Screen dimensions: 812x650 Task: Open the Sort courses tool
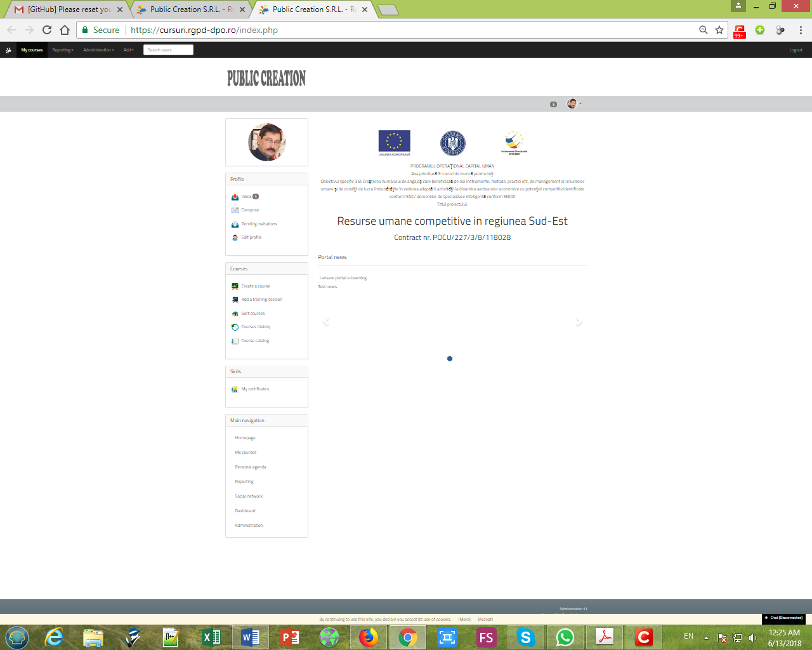(253, 313)
